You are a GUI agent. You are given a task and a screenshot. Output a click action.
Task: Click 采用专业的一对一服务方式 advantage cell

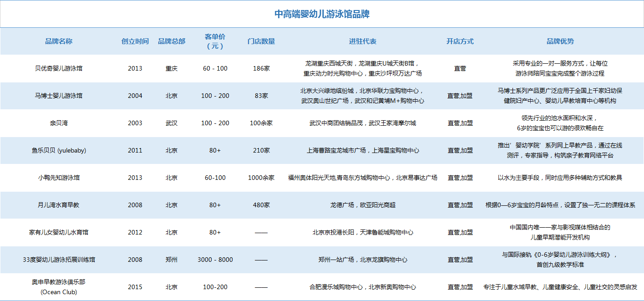click(x=560, y=69)
